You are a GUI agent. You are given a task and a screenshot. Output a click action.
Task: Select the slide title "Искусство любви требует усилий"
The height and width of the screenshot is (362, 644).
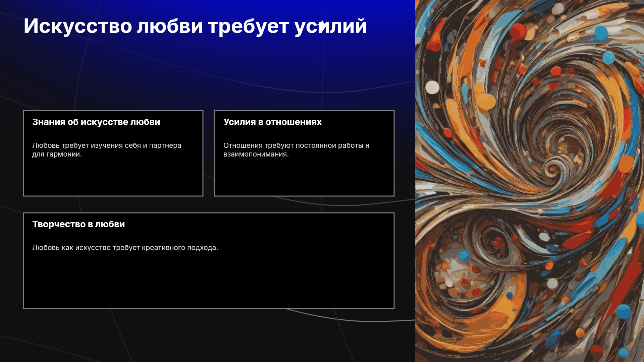(x=195, y=26)
